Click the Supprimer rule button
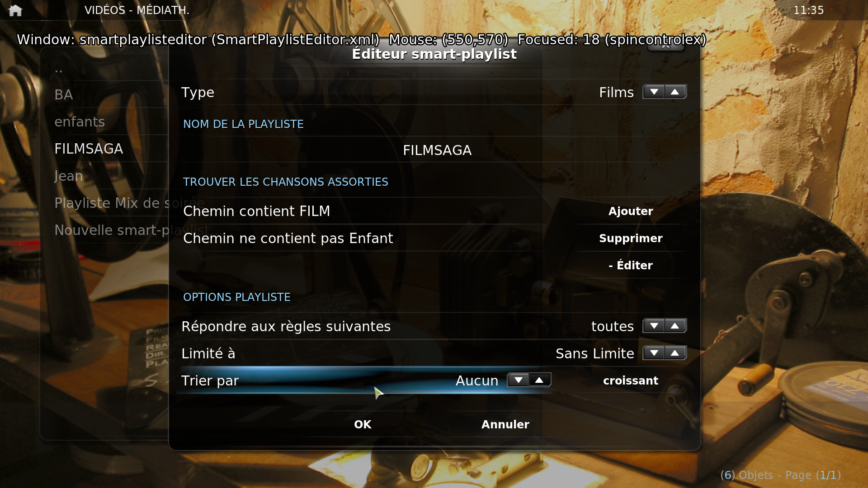The width and height of the screenshot is (868, 488). 631,239
